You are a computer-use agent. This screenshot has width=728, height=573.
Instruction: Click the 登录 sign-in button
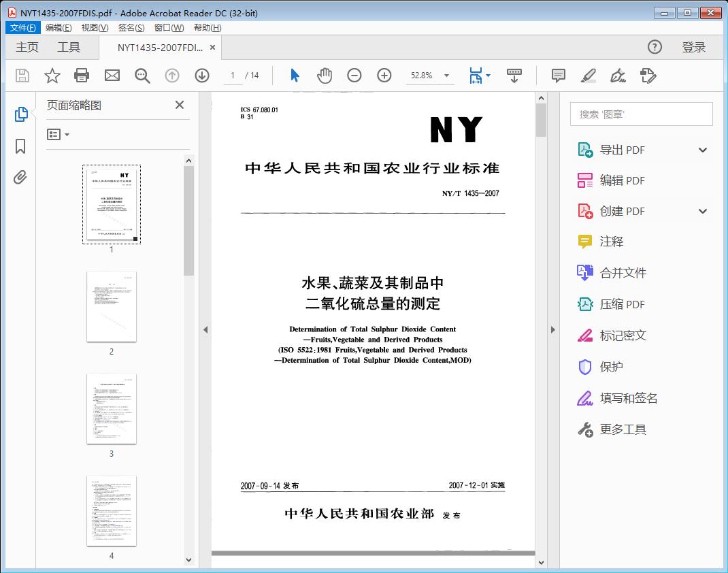point(693,47)
